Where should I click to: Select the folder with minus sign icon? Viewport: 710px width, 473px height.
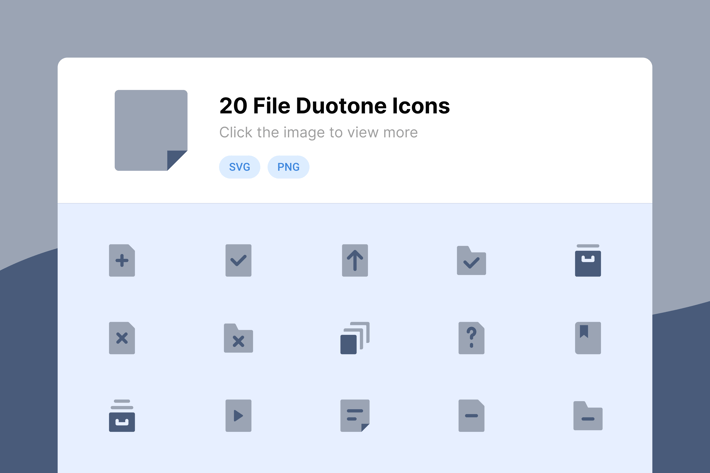coord(588,416)
